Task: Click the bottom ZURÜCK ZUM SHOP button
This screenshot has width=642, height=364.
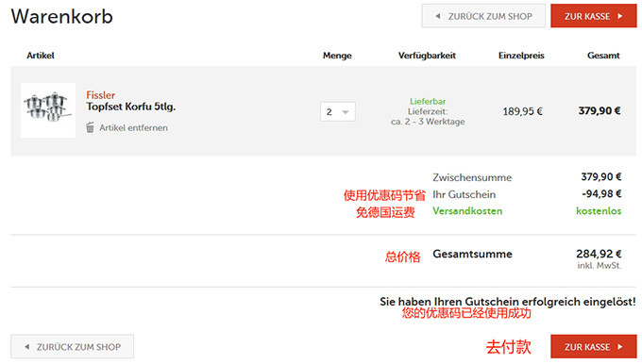Action: point(72,347)
